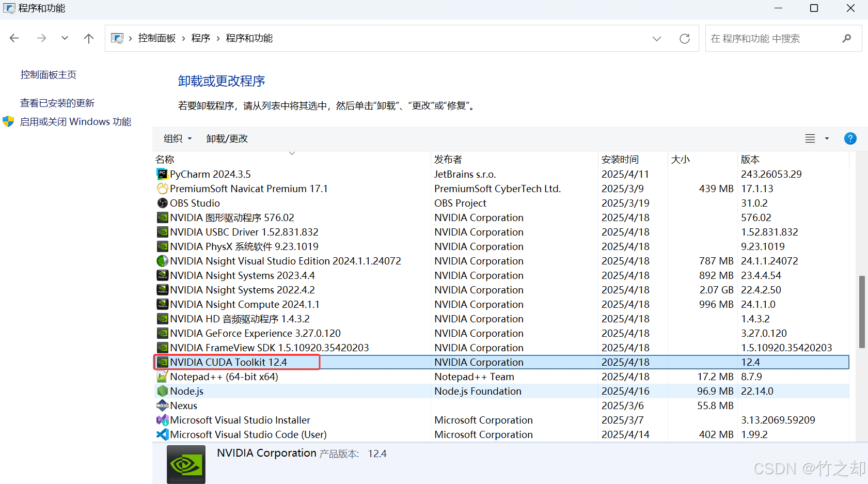
Task: Click the Navicat Premium 17.1 icon
Action: tap(163, 189)
